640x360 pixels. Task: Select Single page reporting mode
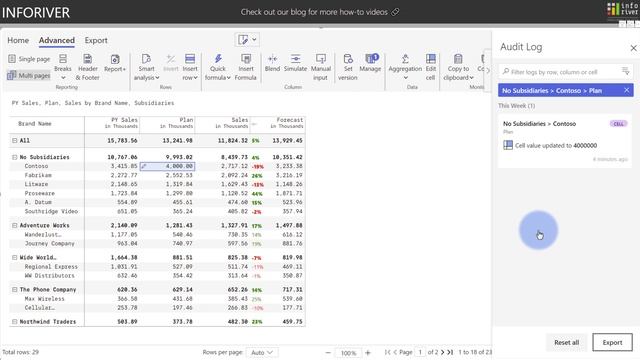point(29,59)
